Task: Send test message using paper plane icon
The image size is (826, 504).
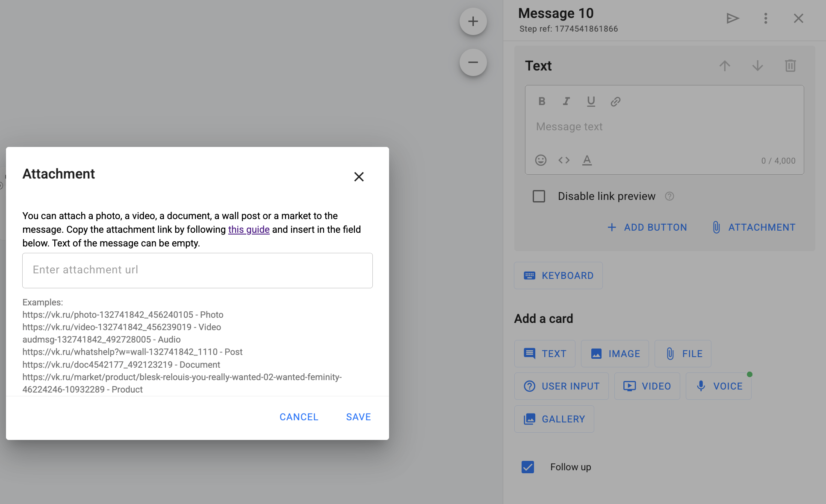Action: (x=733, y=18)
